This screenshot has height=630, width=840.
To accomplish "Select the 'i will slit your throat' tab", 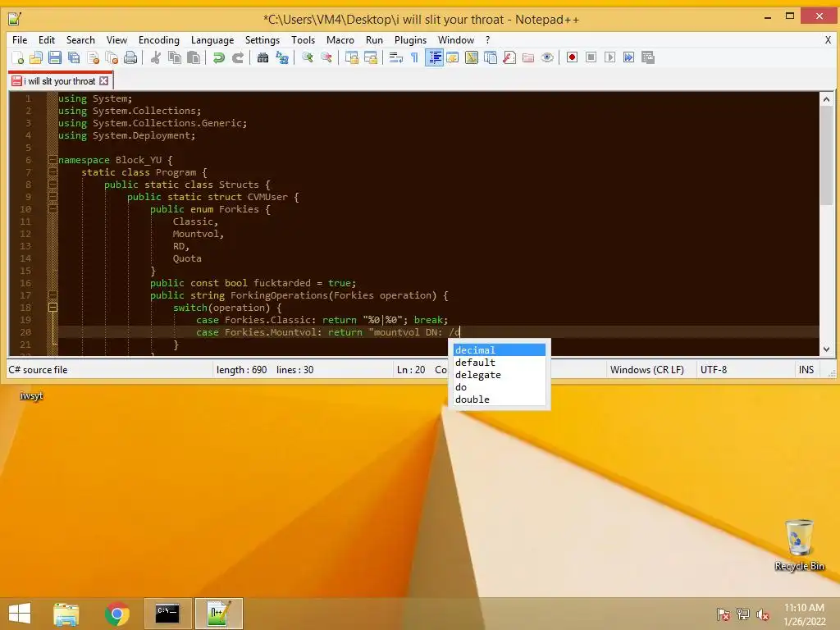I will [x=59, y=81].
